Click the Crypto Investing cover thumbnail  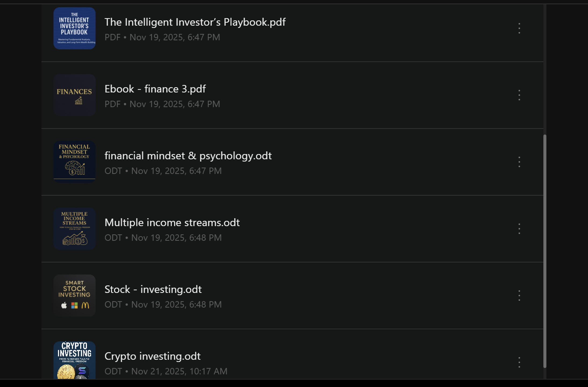click(x=75, y=360)
